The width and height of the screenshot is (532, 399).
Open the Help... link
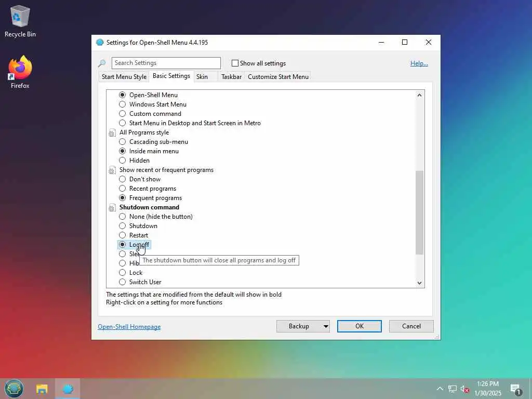[419, 63]
